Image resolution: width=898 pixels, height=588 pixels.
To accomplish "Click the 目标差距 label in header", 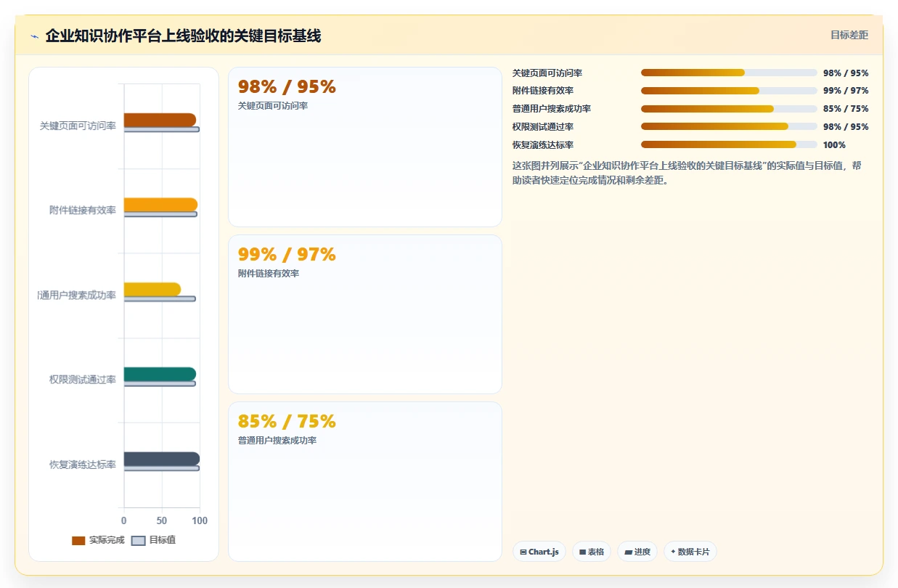I will 849,35.
